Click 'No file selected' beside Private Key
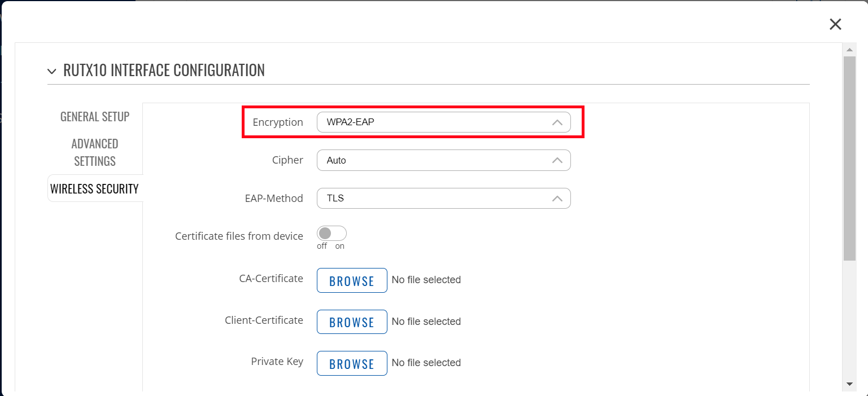 coord(426,363)
